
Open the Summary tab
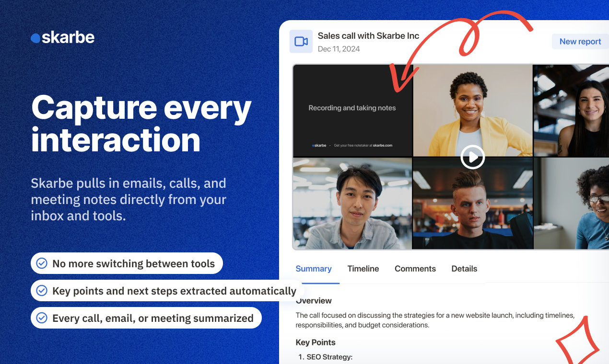coord(314,269)
